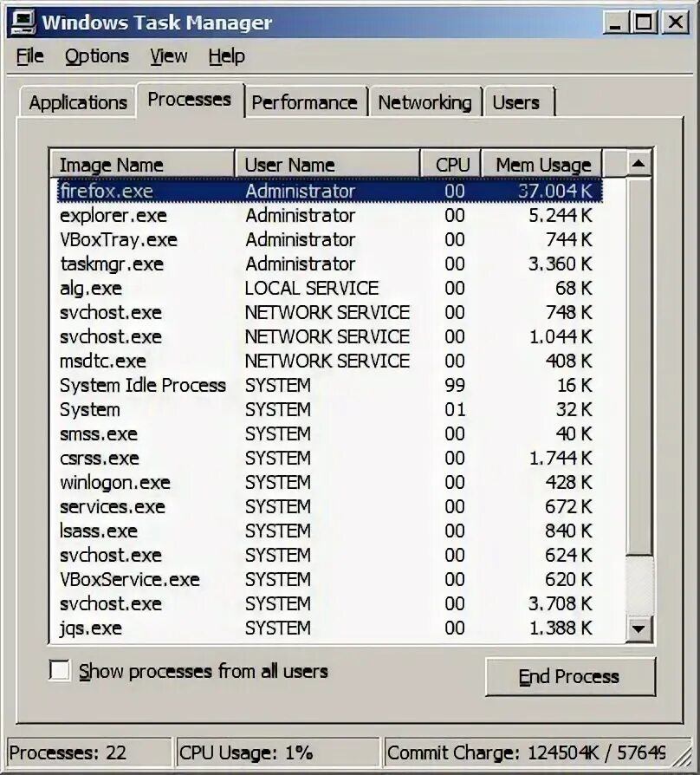This screenshot has width=700, height=775.
Task: Open the Help menu
Action: [226, 55]
